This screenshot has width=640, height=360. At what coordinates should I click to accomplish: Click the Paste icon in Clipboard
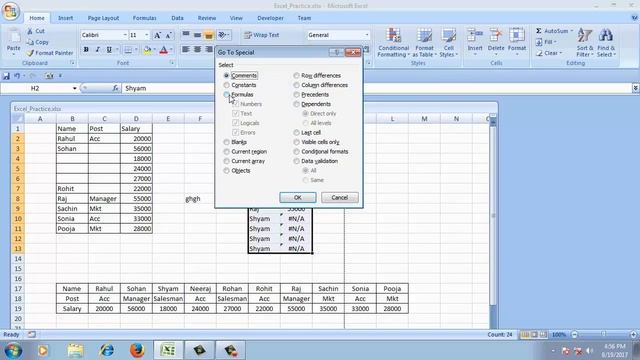(13, 37)
